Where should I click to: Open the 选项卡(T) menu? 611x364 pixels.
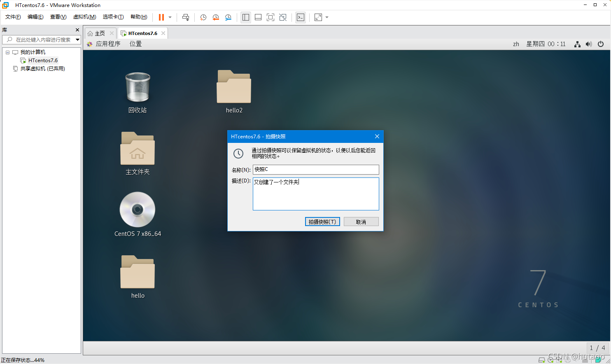pos(113,17)
